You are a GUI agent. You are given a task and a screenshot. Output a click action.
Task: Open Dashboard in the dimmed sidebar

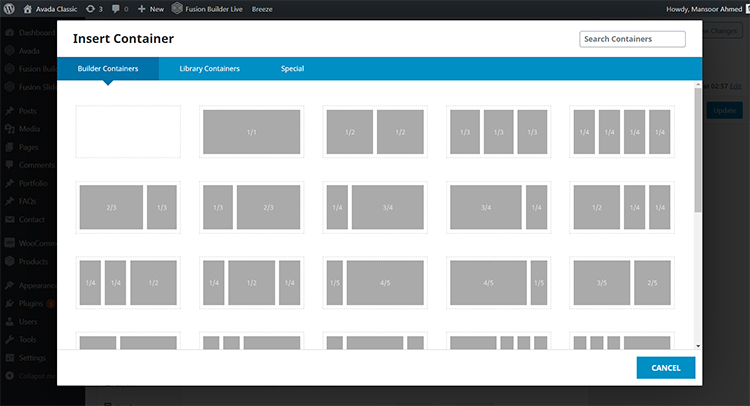(x=31, y=33)
